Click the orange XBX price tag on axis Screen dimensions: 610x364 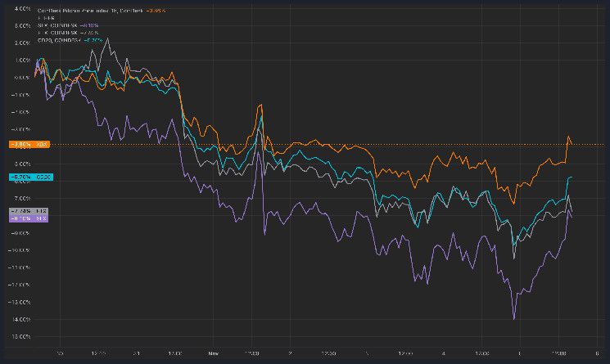point(30,145)
